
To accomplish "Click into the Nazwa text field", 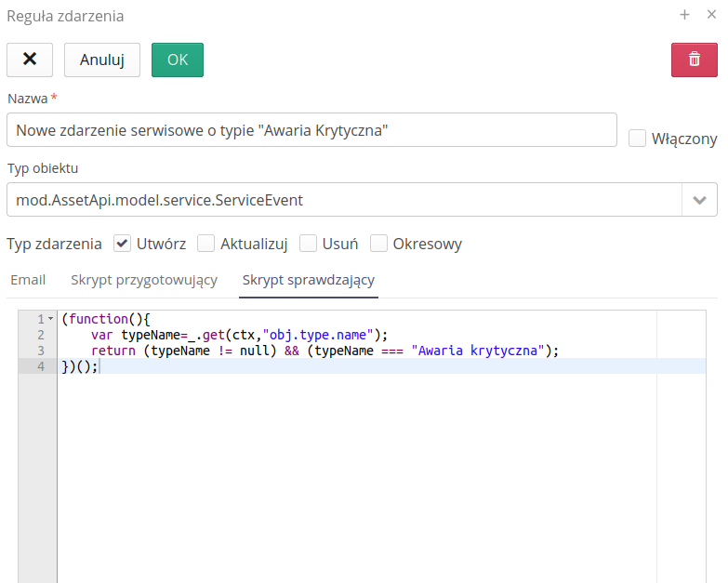I will 311,130.
